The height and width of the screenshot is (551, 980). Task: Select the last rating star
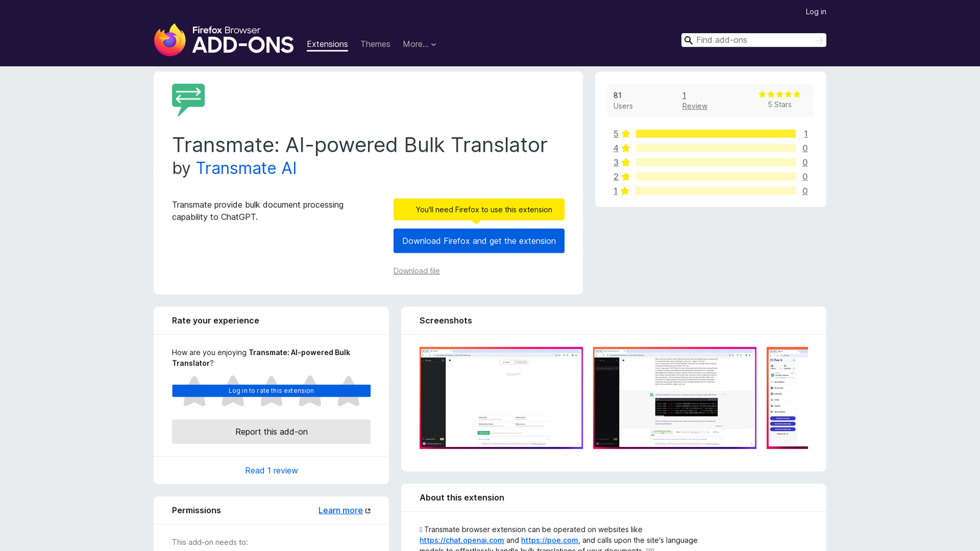coord(349,391)
